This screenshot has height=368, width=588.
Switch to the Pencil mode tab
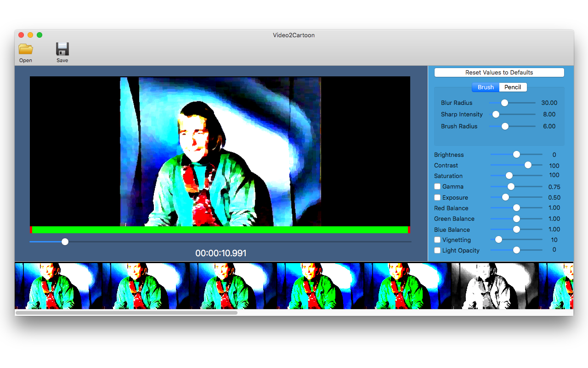(x=513, y=87)
